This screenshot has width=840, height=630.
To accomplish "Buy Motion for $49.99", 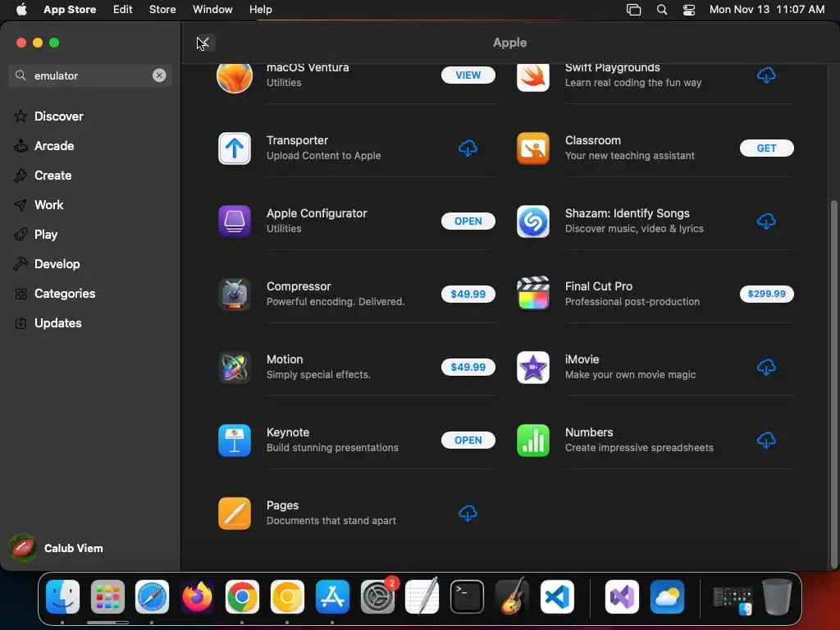I will click(468, 367).
